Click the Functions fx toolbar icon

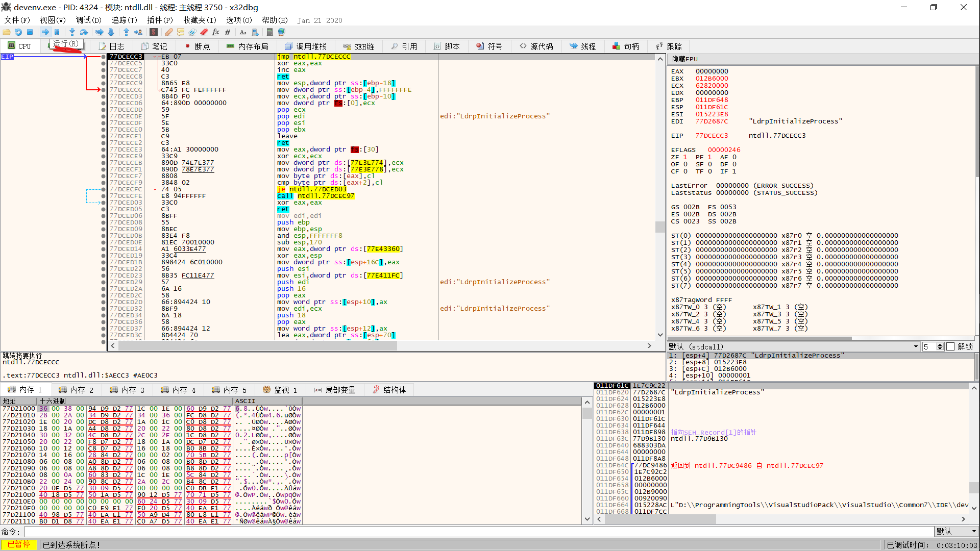[x=215, y=32]
